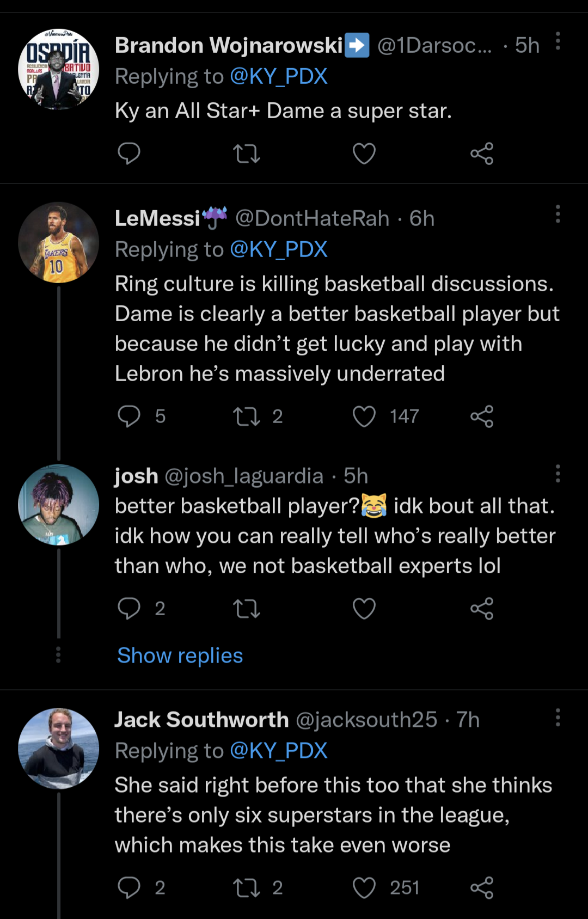Retweet josh's reply
This screenshot has height=919, width=588.
click(x=247, y=609)
